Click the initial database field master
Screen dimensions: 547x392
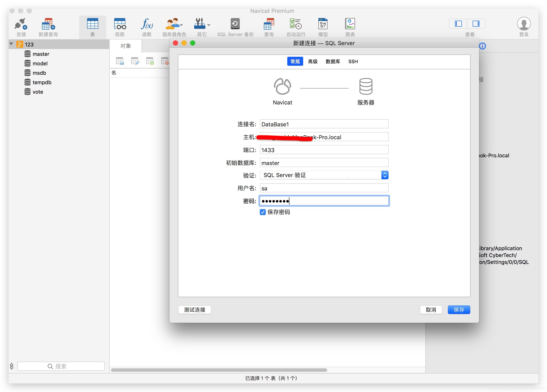(x=324, y=163)
